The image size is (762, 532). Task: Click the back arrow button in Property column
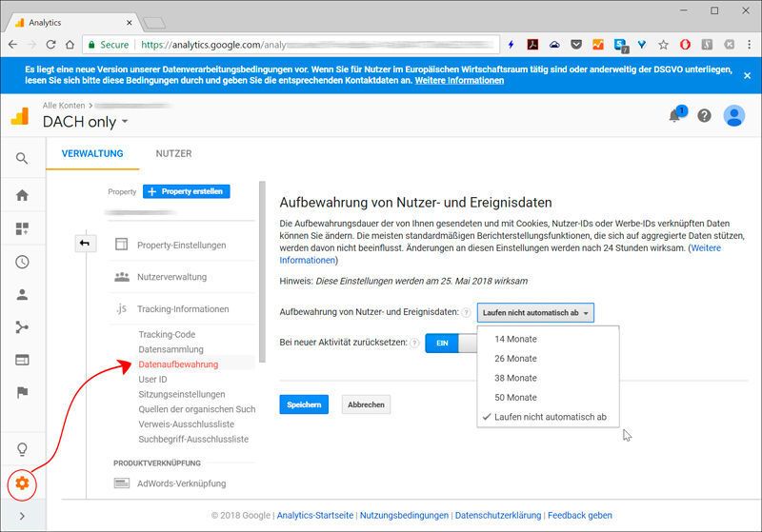coord(85,243)
